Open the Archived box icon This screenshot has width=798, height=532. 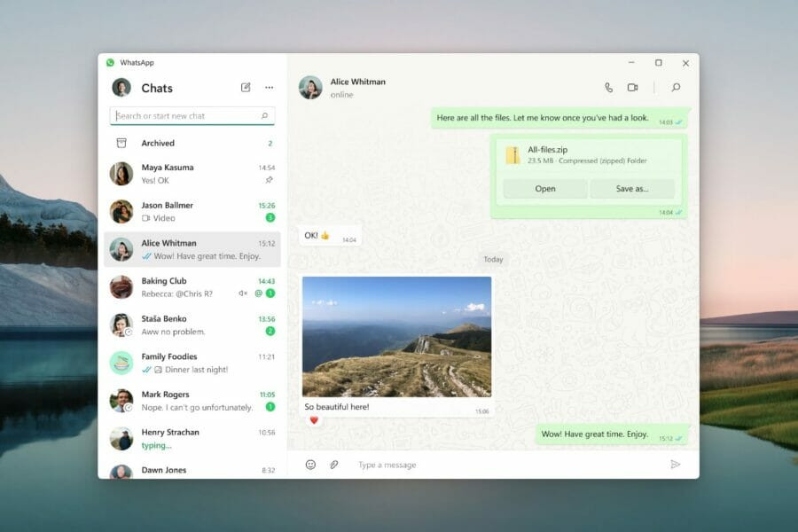point(121,143)
